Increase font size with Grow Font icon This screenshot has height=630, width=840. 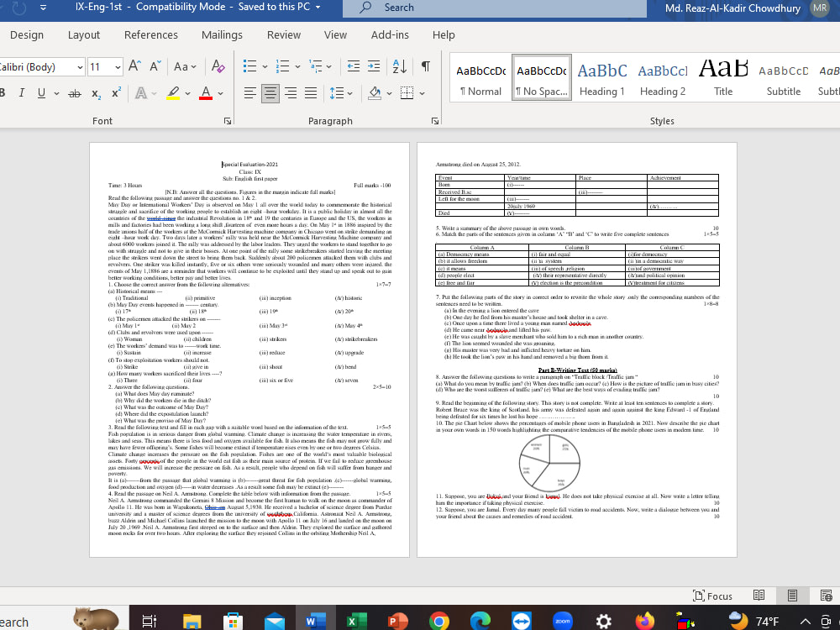134,66
